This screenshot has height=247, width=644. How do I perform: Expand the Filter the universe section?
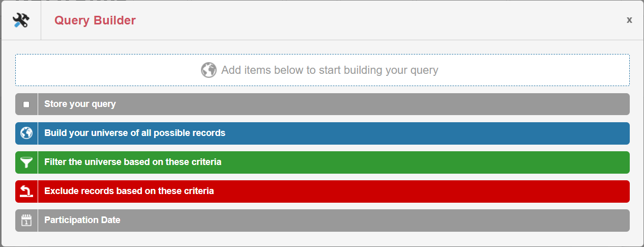coord(356,162)
